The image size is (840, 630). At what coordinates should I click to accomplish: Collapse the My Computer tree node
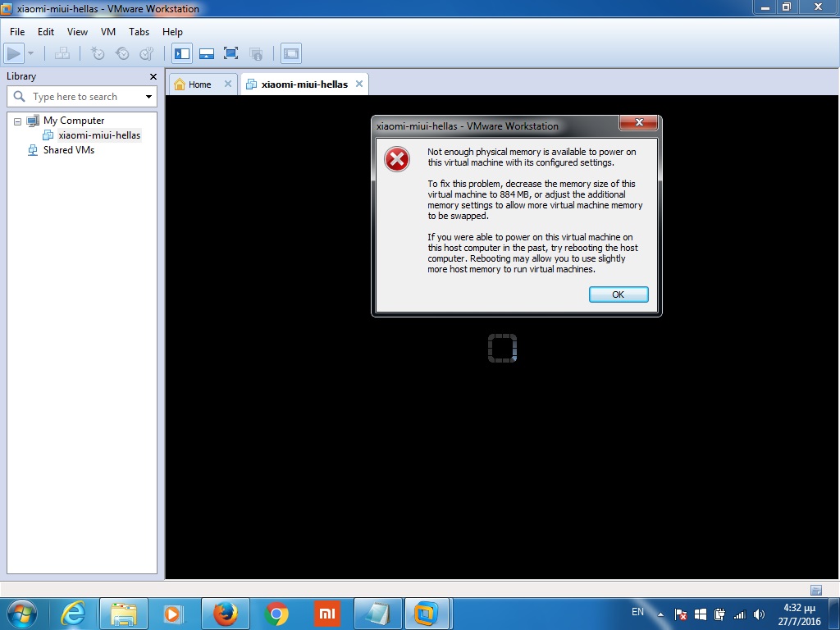[17, 121]
